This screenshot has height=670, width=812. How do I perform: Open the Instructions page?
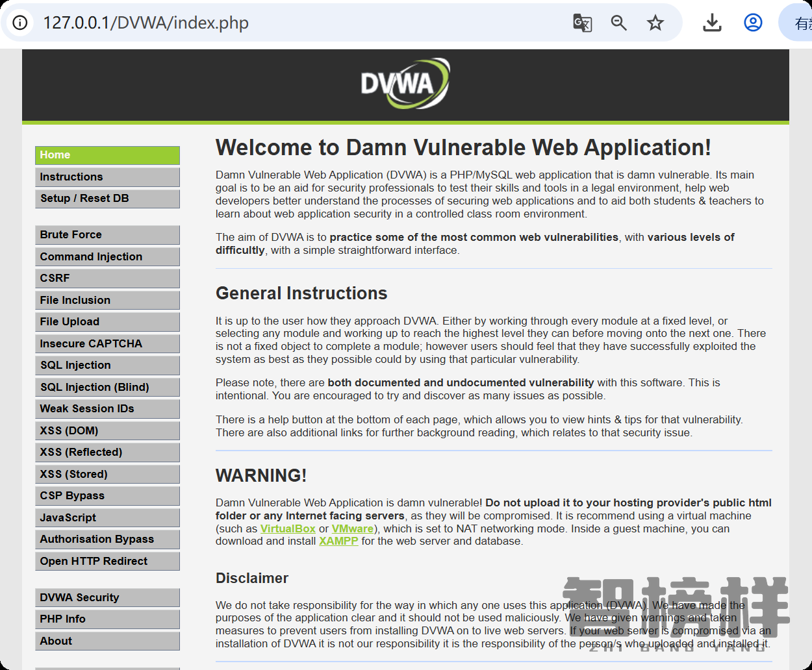107,177
